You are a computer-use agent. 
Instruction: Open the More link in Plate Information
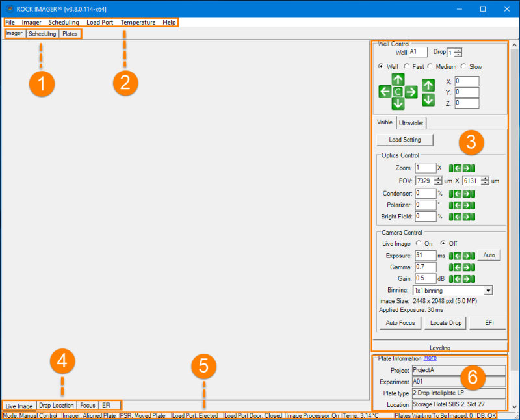point(430,358)
